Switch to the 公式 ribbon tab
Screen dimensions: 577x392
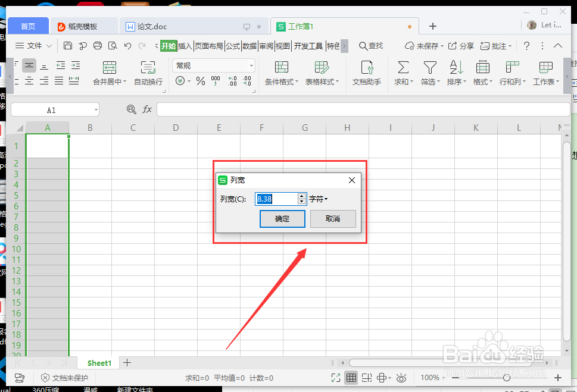(233, 46)
